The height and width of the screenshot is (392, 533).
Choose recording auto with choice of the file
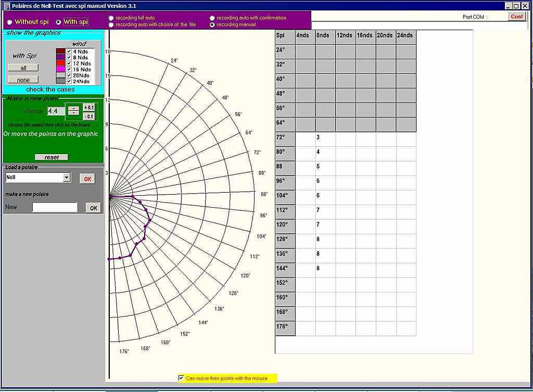click(111, 25)
